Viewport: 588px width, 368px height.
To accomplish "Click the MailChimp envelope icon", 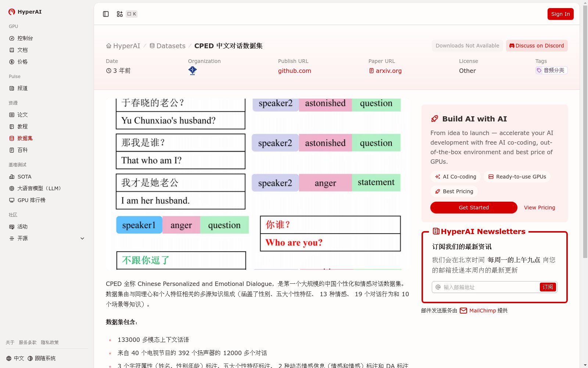I will coord(463,311).
